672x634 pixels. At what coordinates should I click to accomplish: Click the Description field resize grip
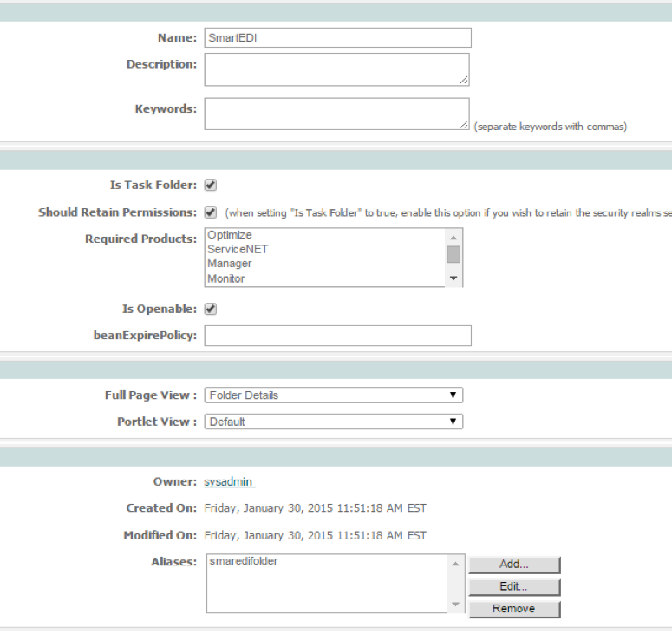click(x=464, y=80)
